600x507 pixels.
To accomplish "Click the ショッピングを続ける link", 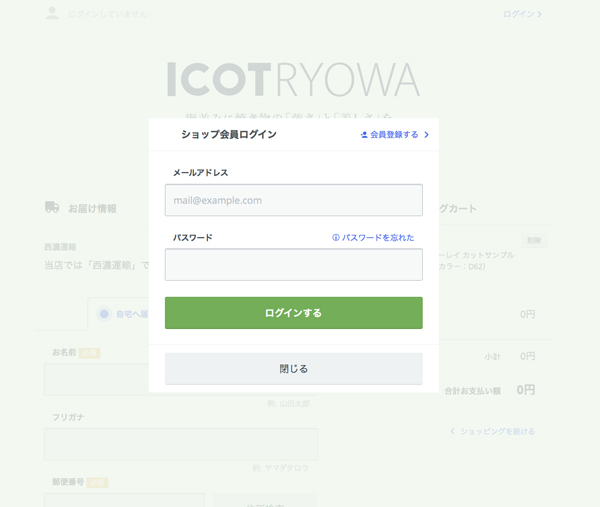I will [497, 431].
